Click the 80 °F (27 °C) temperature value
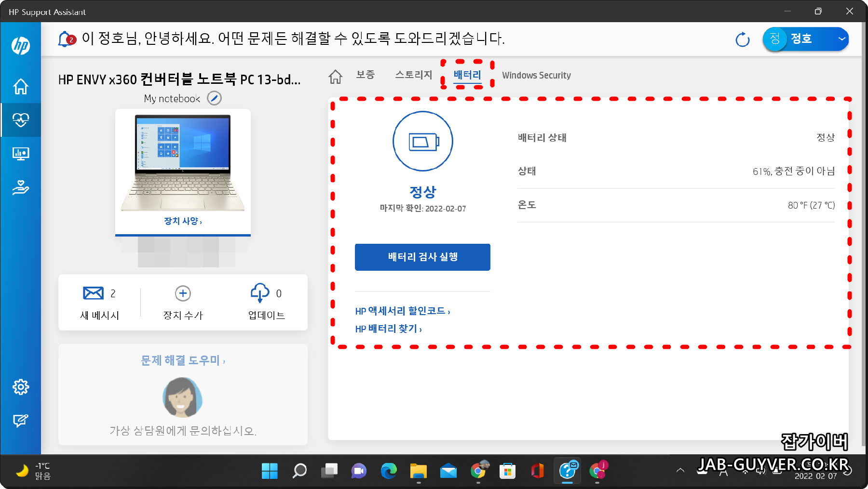 coord(811,205)
